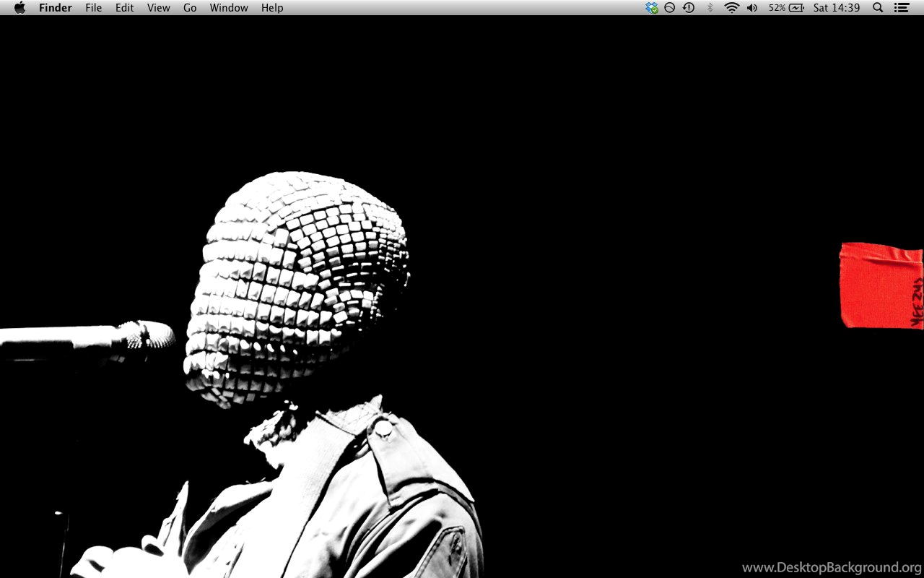The width and height of the screenshot is (924, 578).
Task: Open the Window menu
Action: 229,8
